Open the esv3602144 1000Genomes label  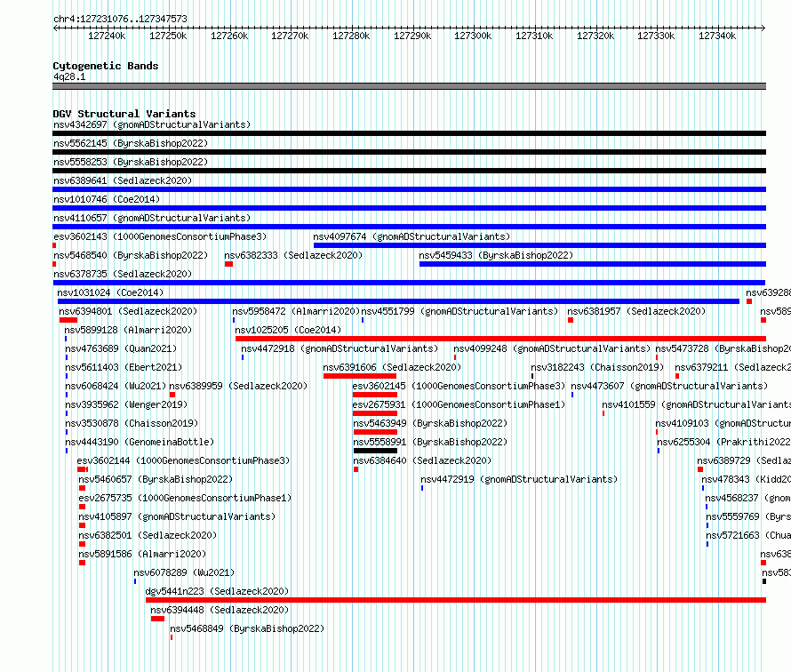pos(184,460)
